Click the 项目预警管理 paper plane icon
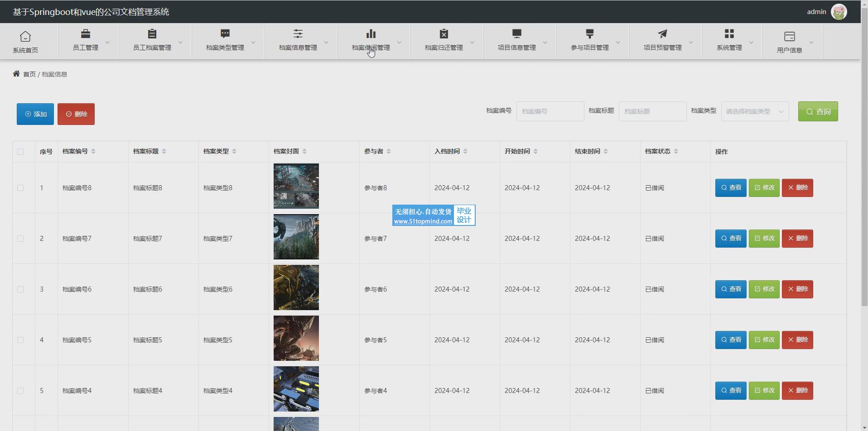This screenshot has height=431, width=868. coord(663,34)
